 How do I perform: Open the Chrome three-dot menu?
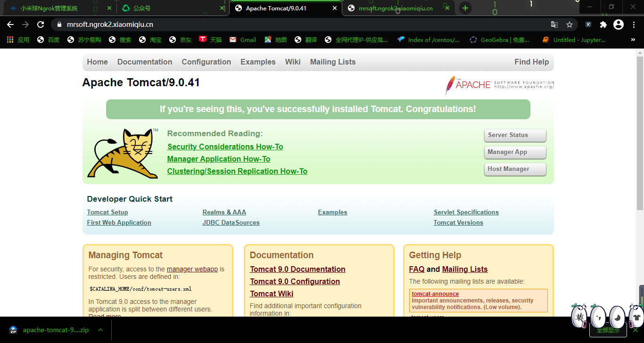coord(634,24)
